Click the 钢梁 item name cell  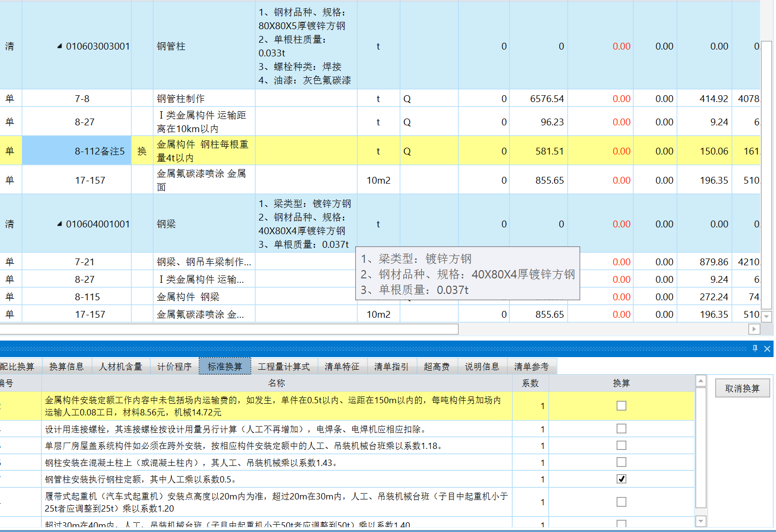[x=204, y=224]
